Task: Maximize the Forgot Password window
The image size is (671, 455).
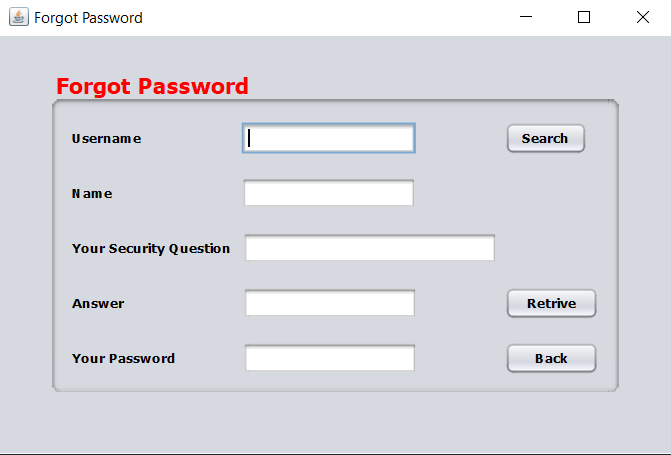Action: pyautogui.click(x=584, y=17)
